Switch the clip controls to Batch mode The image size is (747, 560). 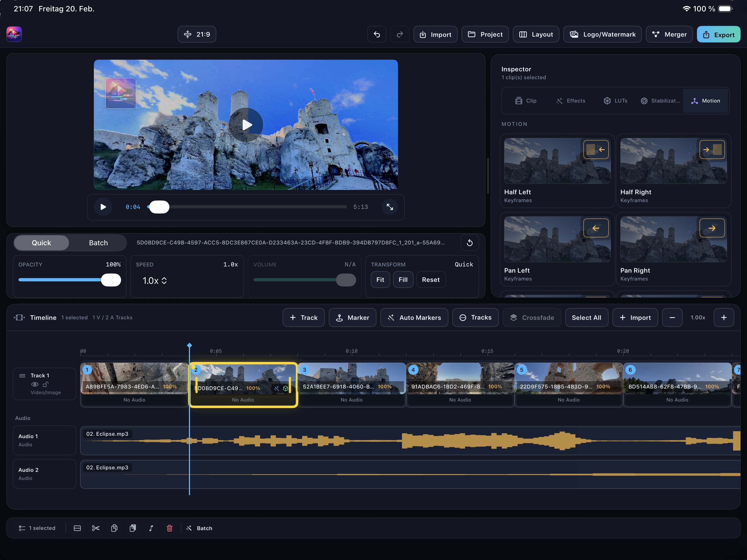tap(98, 243)
